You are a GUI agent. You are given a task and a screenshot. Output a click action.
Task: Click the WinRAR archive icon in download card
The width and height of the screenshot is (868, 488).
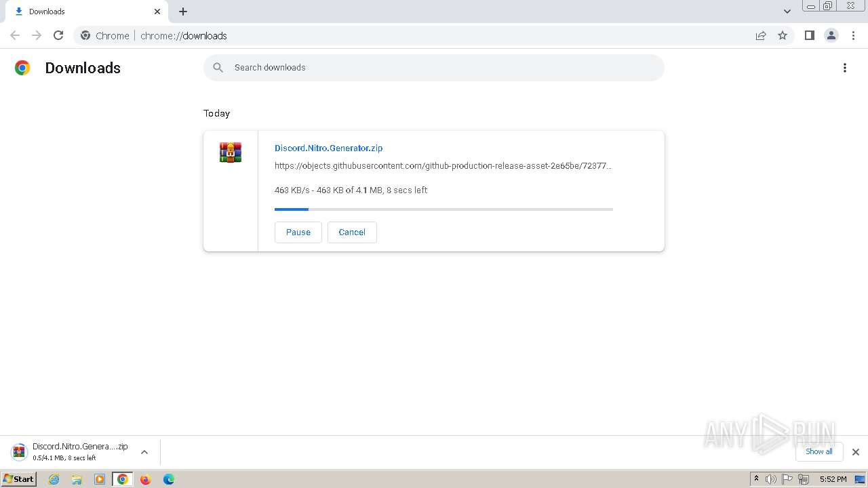(x=231, y=152)
